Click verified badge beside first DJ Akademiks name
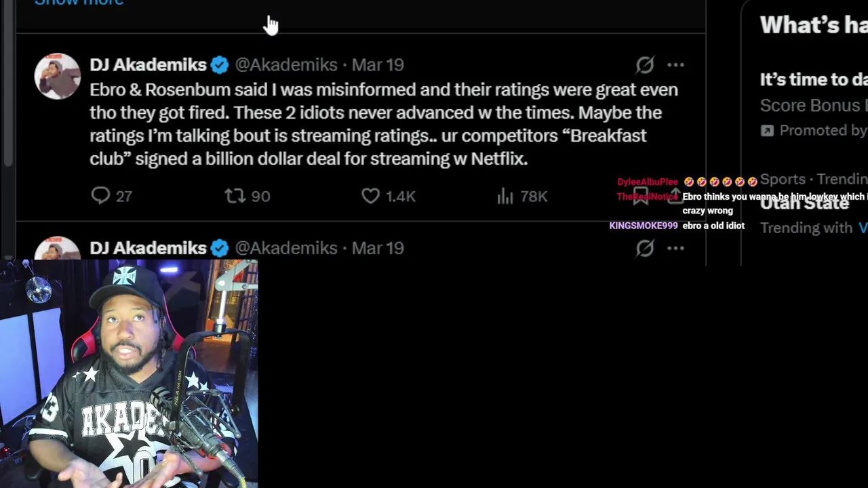868x488 pixels. coord(220,65)
